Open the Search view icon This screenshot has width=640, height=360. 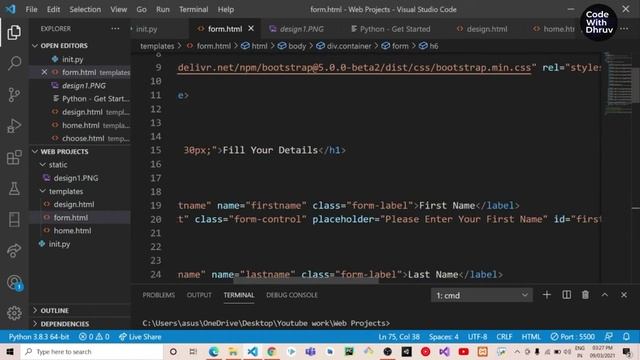point(14,63)
